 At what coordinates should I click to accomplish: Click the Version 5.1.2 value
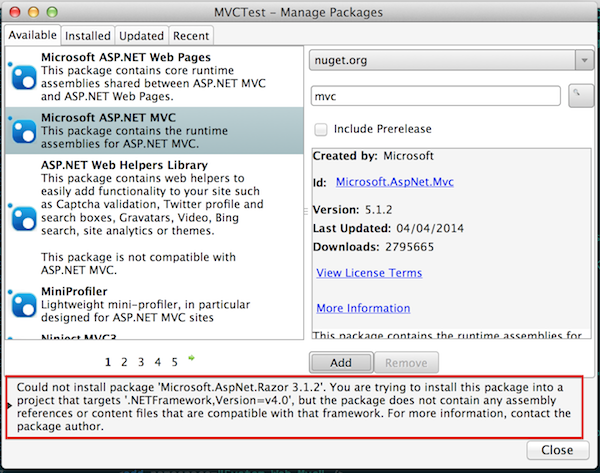point(378,210)
